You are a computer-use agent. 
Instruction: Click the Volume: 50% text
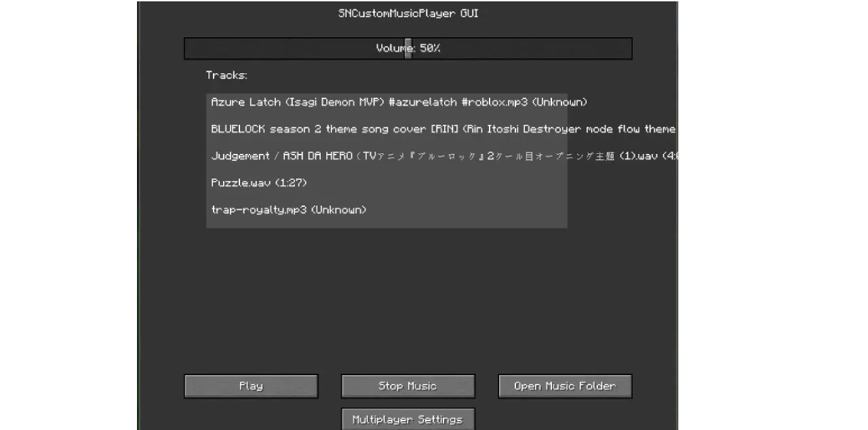pos(408,48)
